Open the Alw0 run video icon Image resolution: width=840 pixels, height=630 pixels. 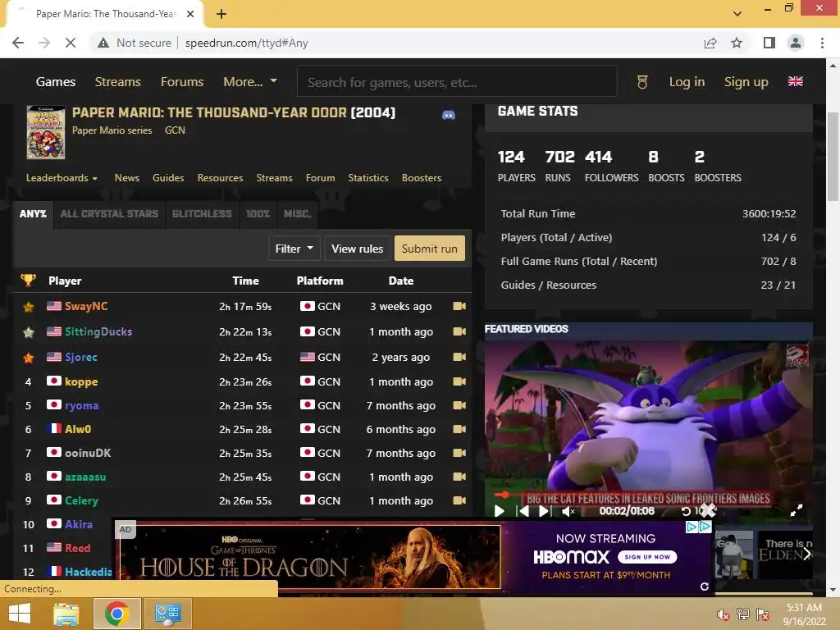pyautogui.click(x=459, y=428)
